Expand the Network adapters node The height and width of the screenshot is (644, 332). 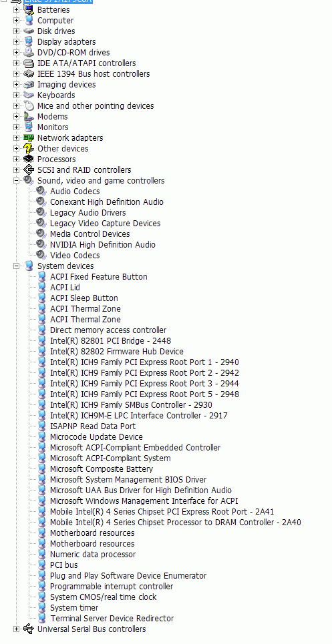tap(16, 137)
